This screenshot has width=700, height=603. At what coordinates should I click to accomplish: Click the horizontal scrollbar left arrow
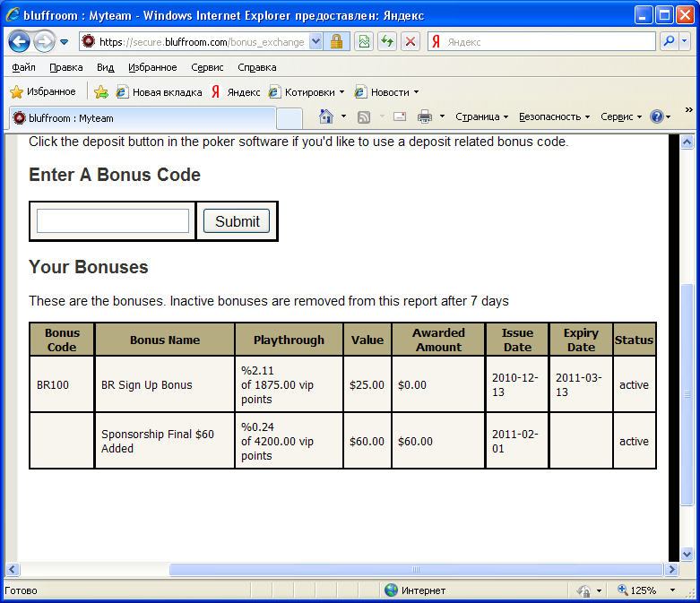click(x=12, y=569)
